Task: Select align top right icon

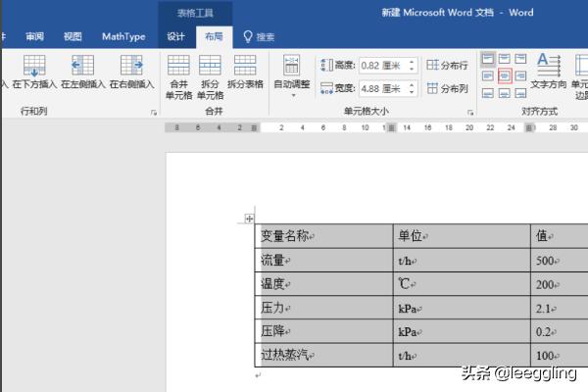Action: [x=520, y=59]
